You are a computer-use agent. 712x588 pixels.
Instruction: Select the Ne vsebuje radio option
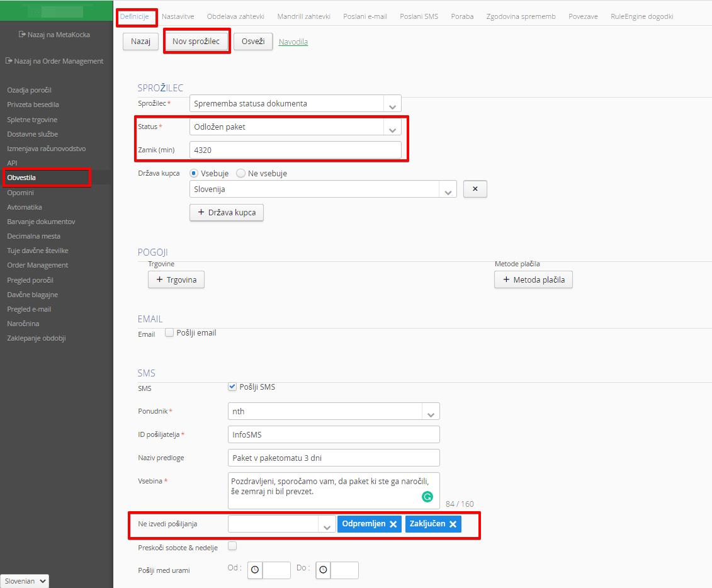[241, 173]
